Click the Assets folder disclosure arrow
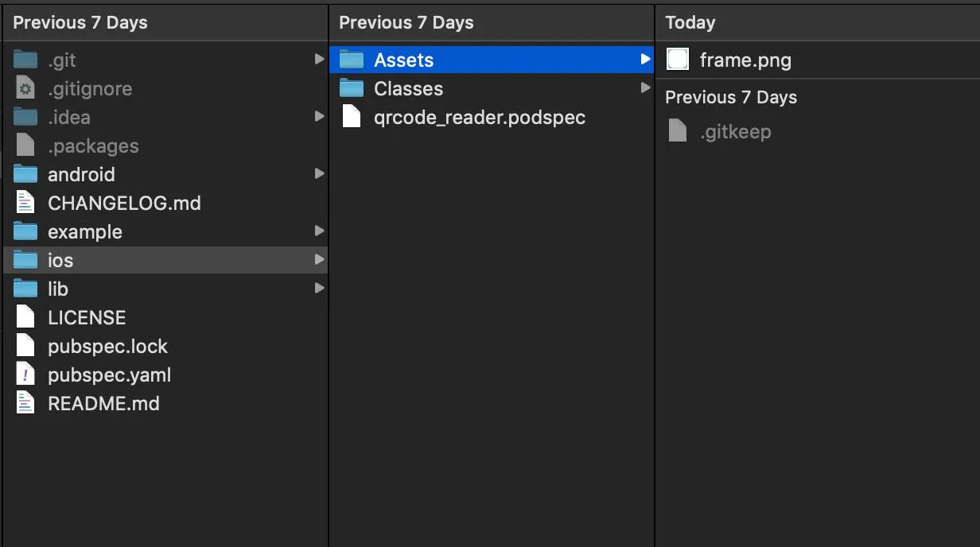This screenshot has width=980, height=547. pos(645,60)
